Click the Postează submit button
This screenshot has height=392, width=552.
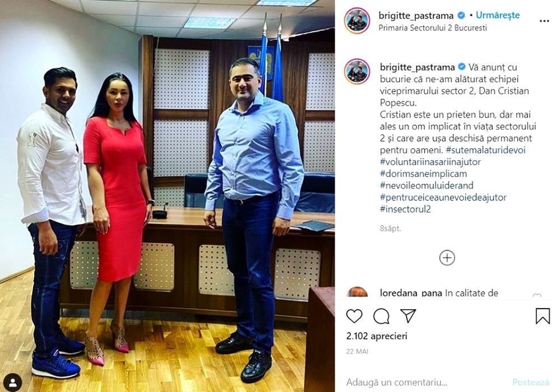tap(531, 382)
